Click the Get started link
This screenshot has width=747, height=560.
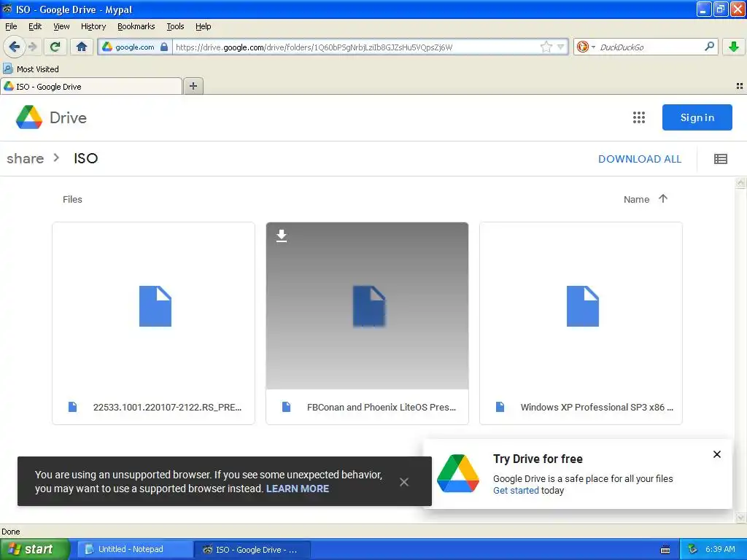[516, 491]
